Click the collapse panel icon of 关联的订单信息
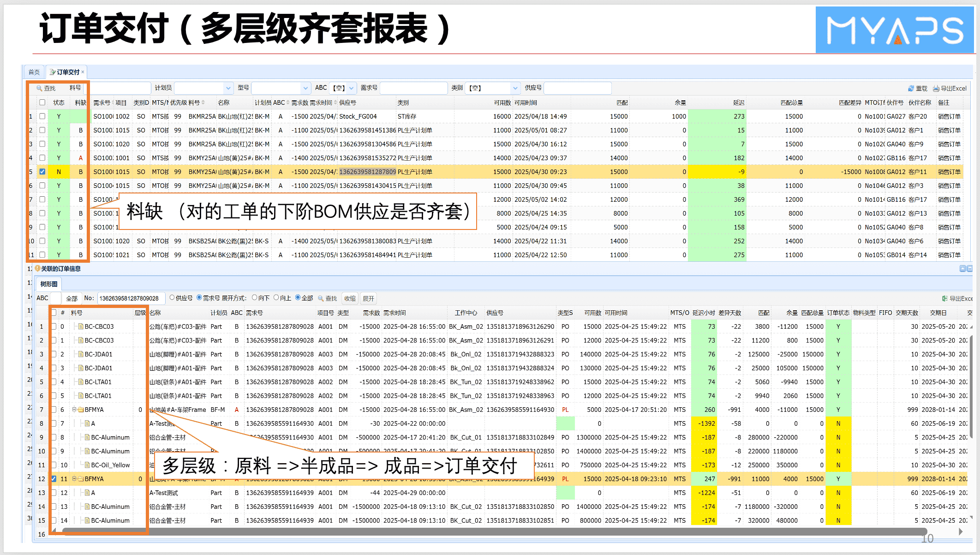The height and width of the screenshot is (555, 980). coord(962,269)
